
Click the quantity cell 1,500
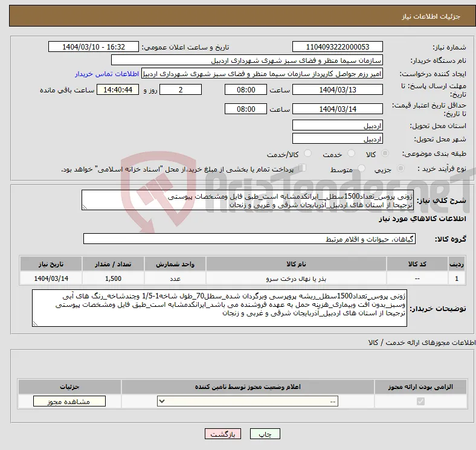click(113, 278)
